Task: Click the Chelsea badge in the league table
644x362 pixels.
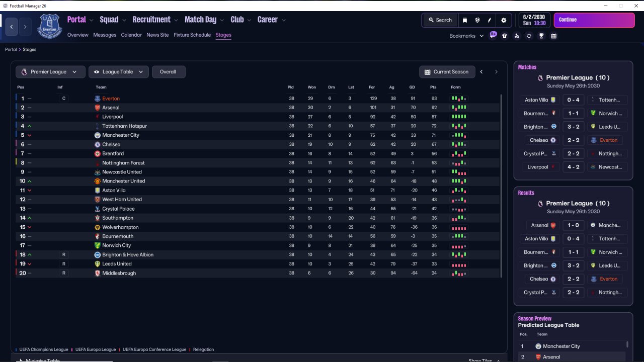Action: pos(98,144)
